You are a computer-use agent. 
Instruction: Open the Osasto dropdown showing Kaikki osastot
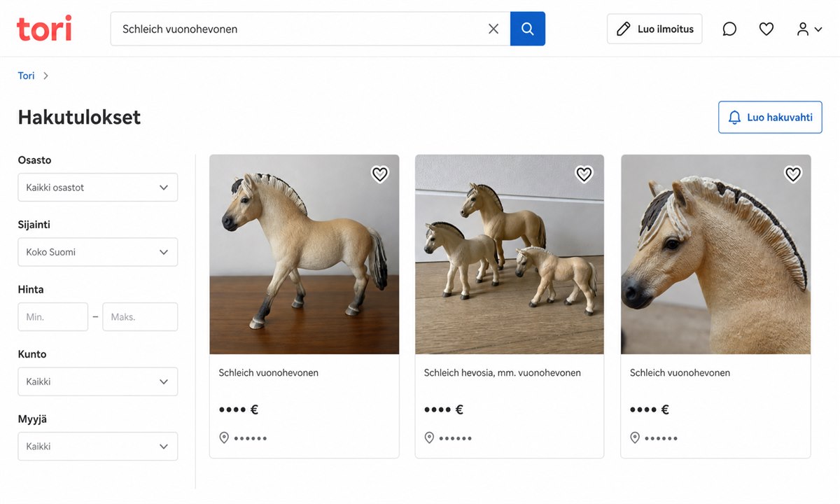[x=98, y=188]
